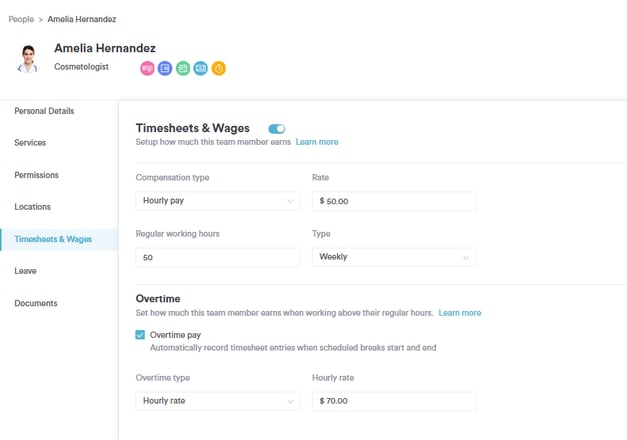Screen dimensions: 627x440
Task: Click Amelia Hernandez's profile photo
Action: coord(27,58)
